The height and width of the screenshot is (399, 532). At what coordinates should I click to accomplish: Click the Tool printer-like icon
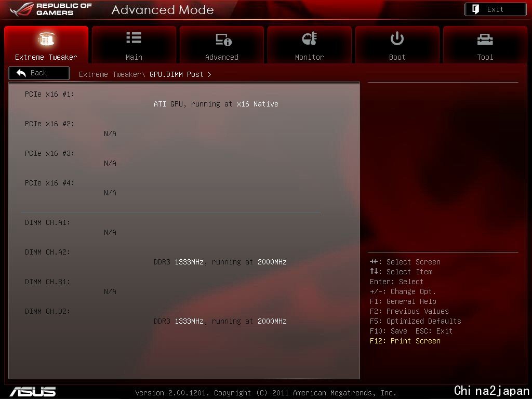(x=485, y=39)
